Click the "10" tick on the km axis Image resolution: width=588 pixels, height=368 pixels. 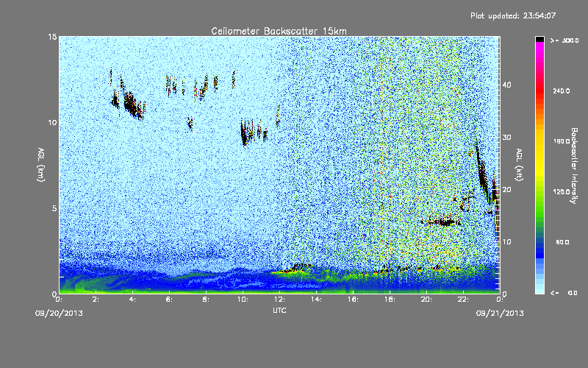pos(52,122)
